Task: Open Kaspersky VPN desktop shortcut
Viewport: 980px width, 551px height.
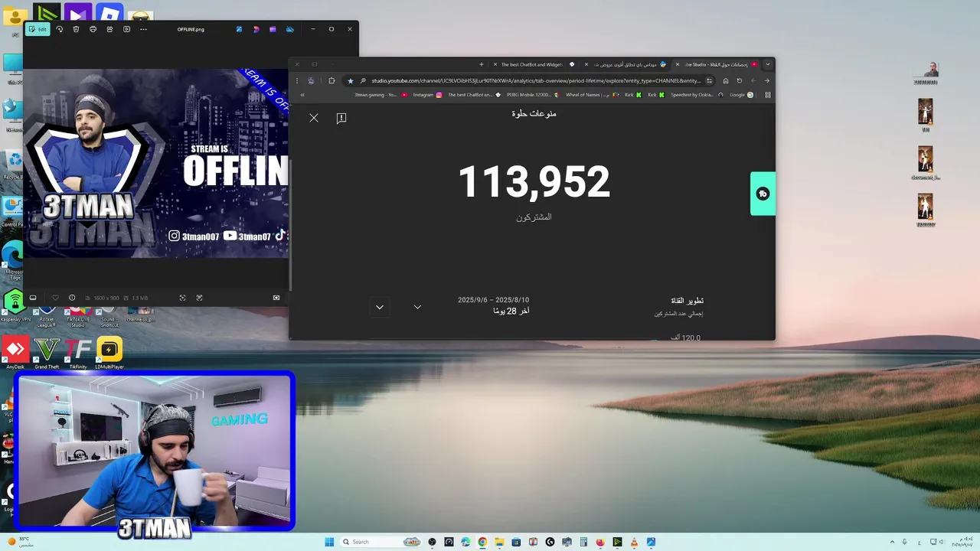Action: point(15,305)
